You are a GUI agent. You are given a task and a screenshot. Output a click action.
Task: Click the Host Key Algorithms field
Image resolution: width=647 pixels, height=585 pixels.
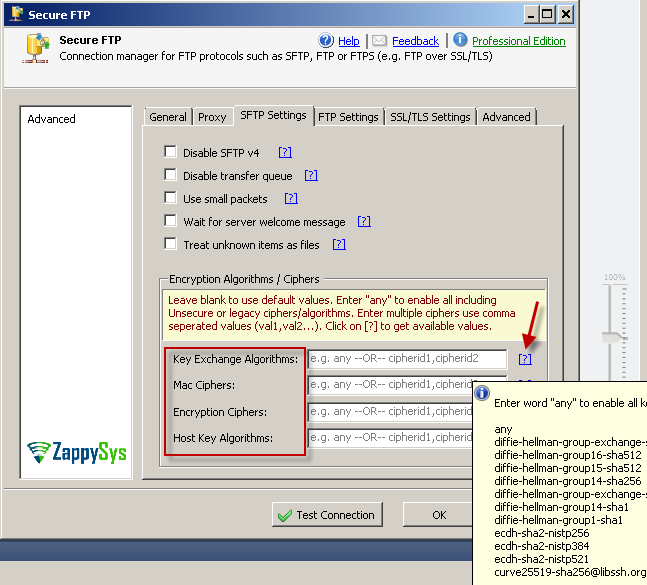click(x=390, y=438)
